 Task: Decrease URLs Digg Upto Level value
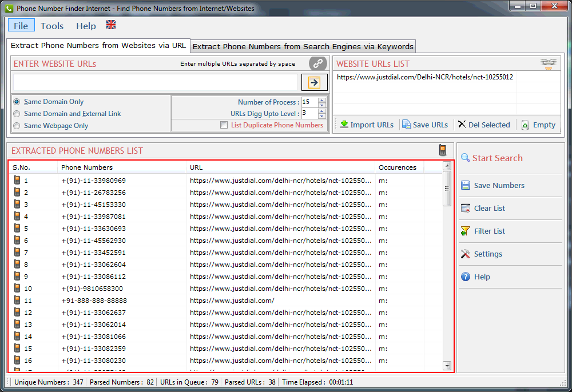pyautogui.click(x=321, y=116)
